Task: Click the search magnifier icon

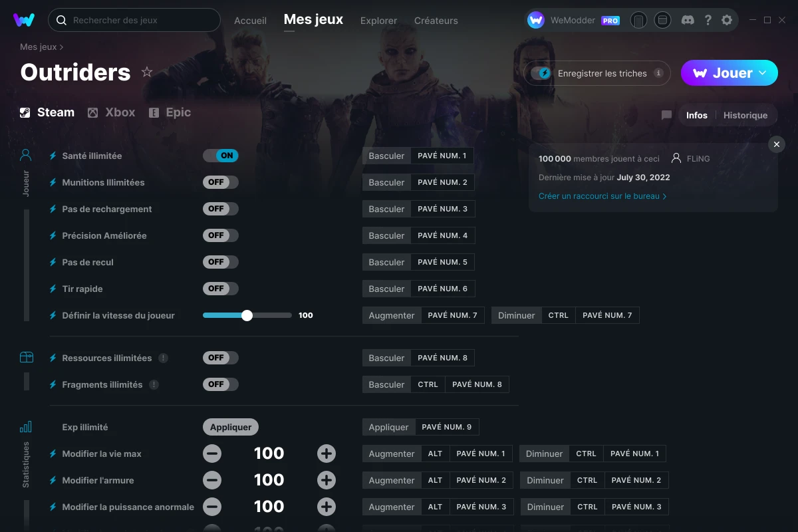Action: click(x=61, y=20)
